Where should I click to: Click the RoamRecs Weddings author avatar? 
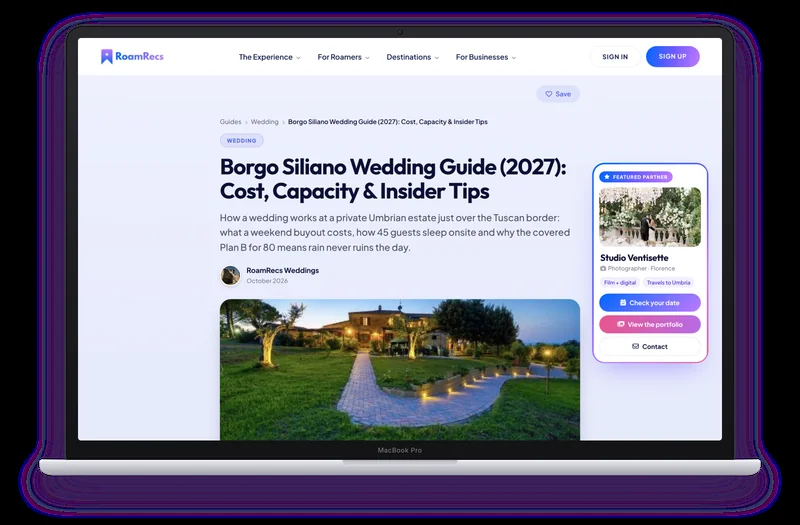[230, 276]
